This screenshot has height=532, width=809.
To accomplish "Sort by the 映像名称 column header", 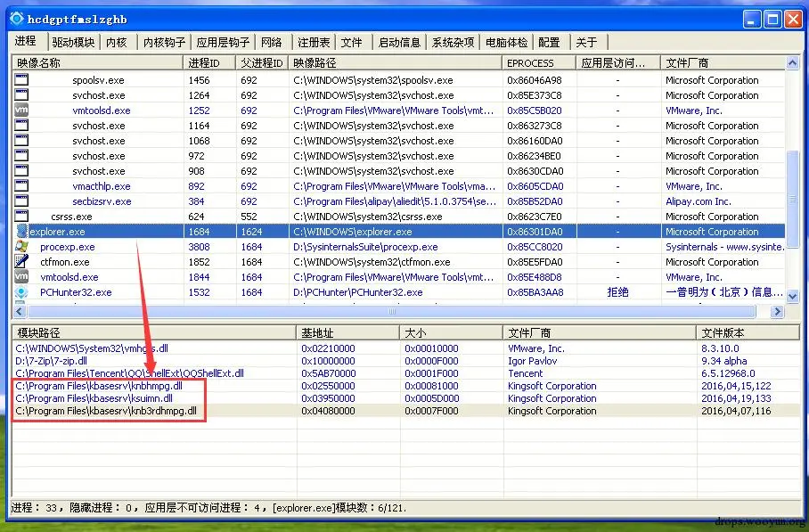I will pos(97,63).
